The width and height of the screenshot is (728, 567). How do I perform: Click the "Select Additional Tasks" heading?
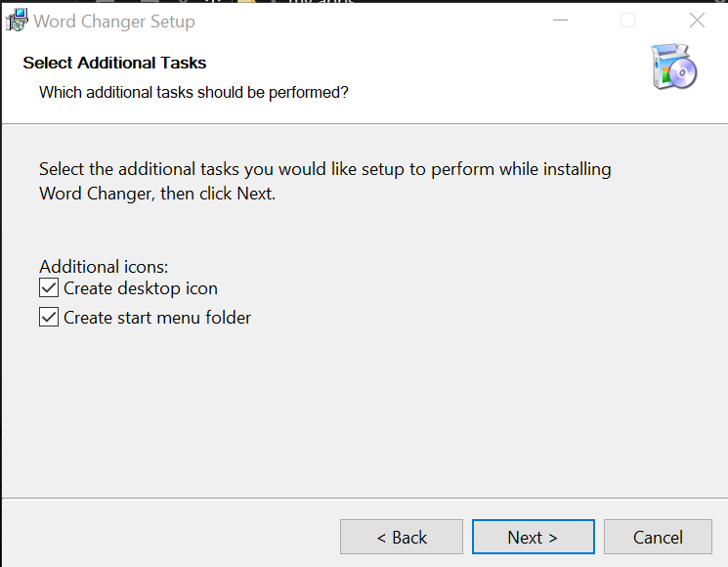click(x=114, y=63)
